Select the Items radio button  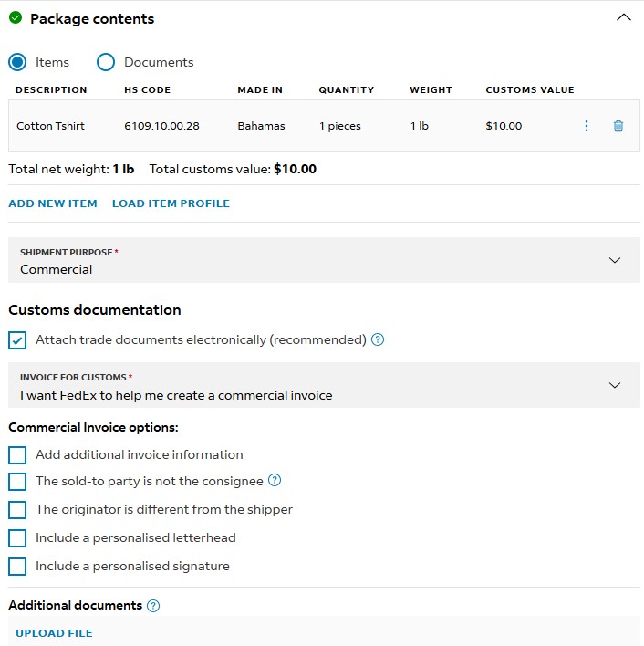tap(17, 62)
